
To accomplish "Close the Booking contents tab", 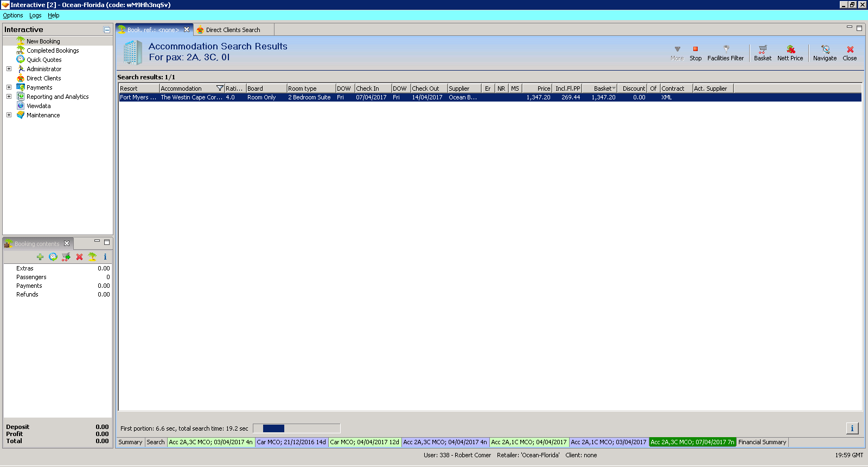I will click(67, 243).
